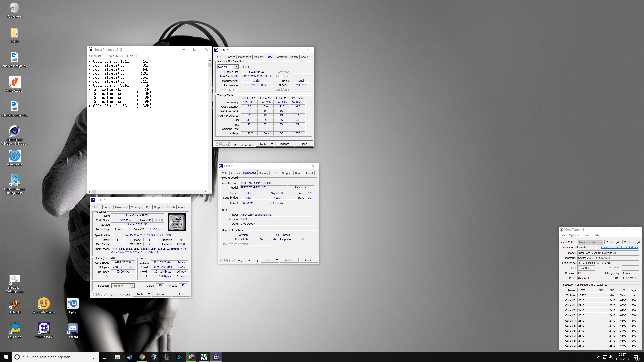This screenshot has width=644, height=362.
Task: Open Steam from the taskbar
Action: coord(130,357)
